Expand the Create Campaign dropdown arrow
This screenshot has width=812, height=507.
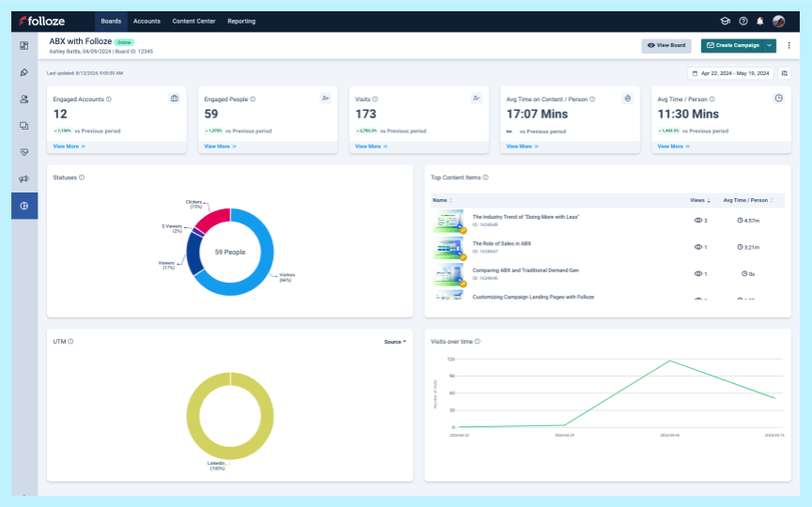(x=770, y=45)
